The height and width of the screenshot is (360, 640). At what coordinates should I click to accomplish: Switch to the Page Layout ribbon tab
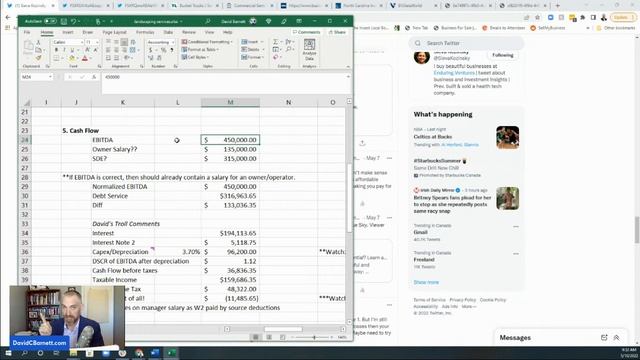114,32
